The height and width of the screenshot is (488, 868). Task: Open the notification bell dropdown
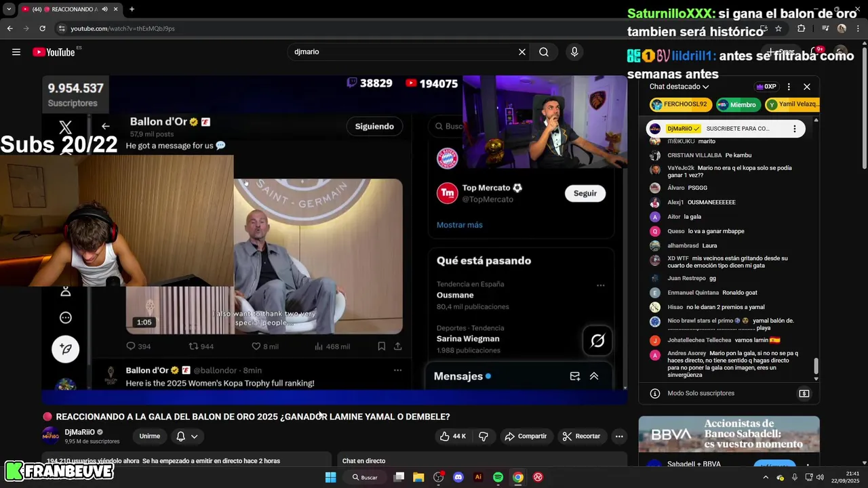coord(187,436)
